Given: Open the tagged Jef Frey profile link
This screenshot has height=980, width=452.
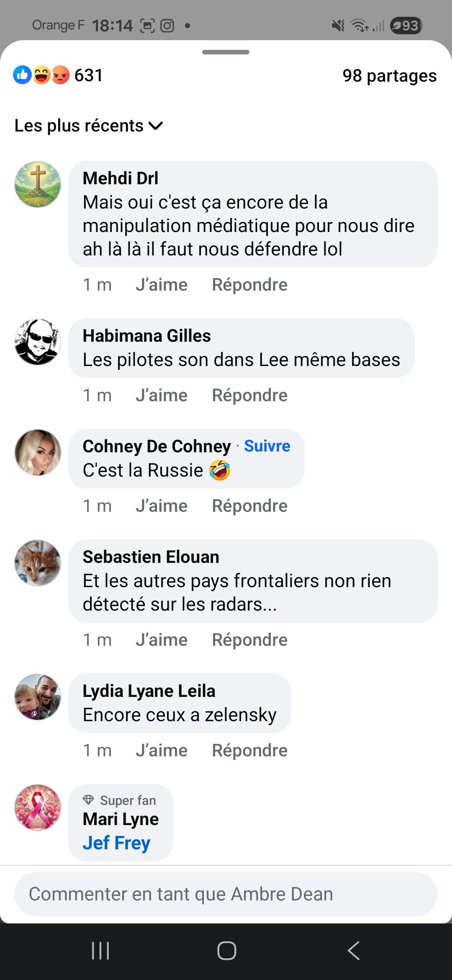Looking at the screenshot, I should click(x=116, y=843).
